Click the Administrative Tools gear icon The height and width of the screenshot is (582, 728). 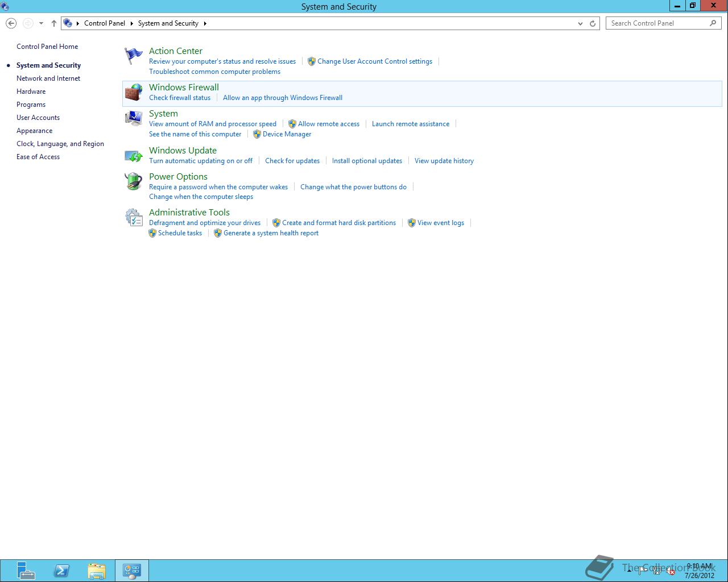pos(133,217)
